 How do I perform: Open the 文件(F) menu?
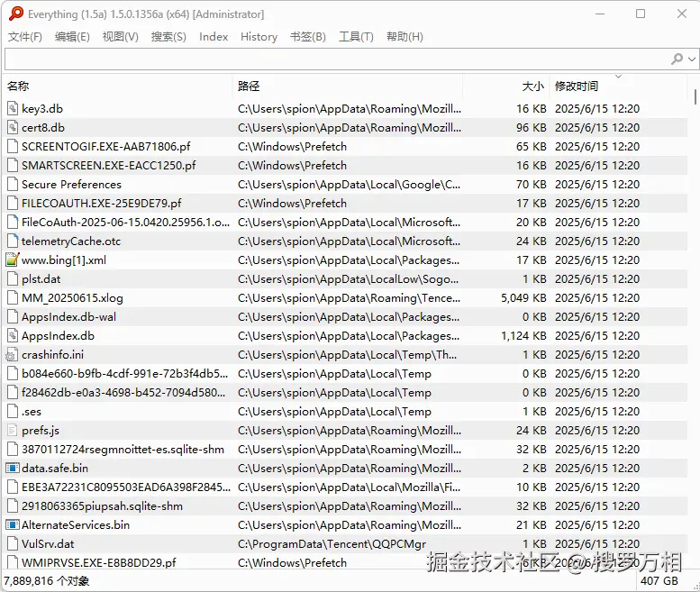coord(25,37)
